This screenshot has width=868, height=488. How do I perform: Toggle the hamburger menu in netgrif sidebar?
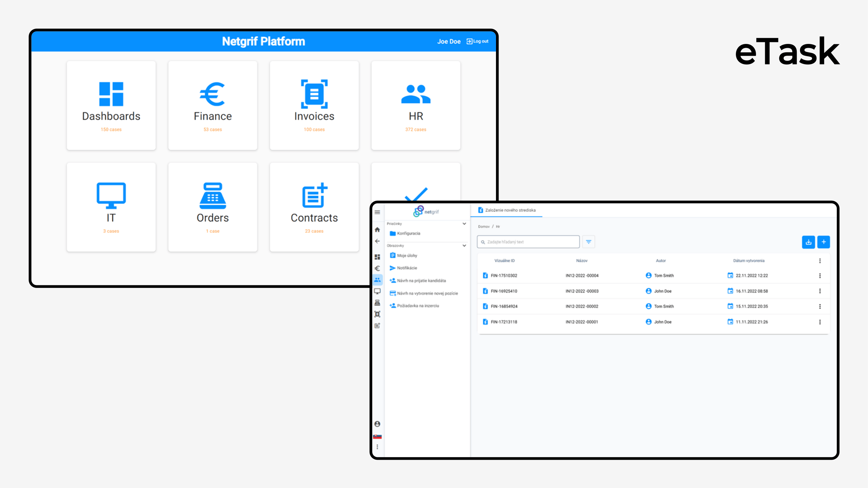click(378, 212)
